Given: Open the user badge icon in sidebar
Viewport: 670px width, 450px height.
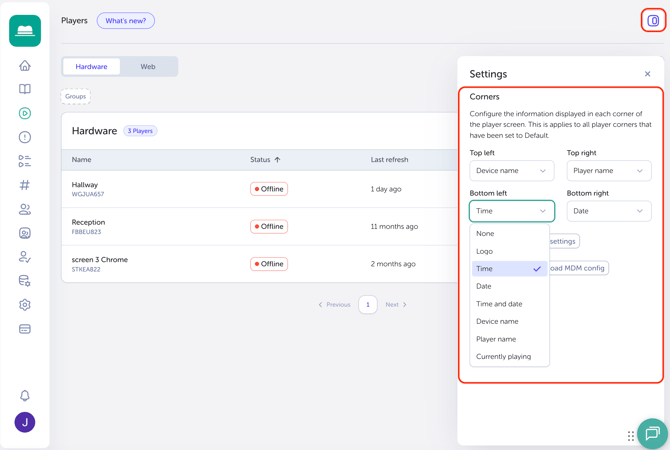Looking at the screenshot, I should click(x=25, y=233).
